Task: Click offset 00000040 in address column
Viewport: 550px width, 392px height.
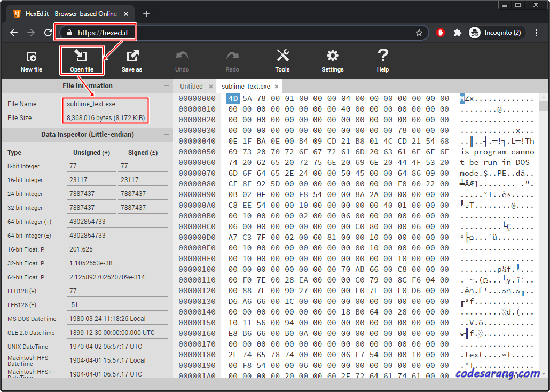Action: coord(197,141)
